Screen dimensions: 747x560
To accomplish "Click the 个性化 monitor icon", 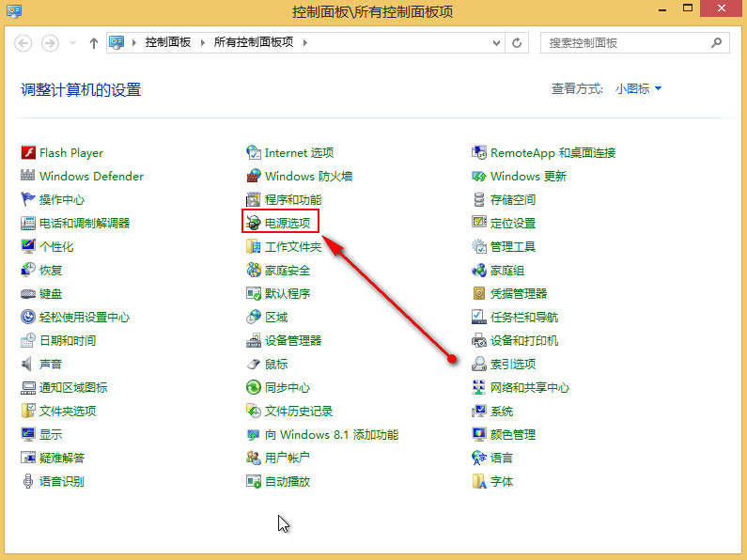I will point(28,247).
